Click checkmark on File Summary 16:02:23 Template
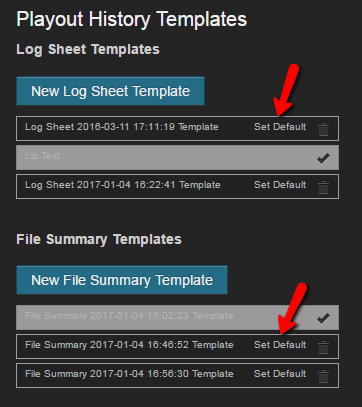The image size is (362, 407). pyautogui.click(x=323, y=318)
